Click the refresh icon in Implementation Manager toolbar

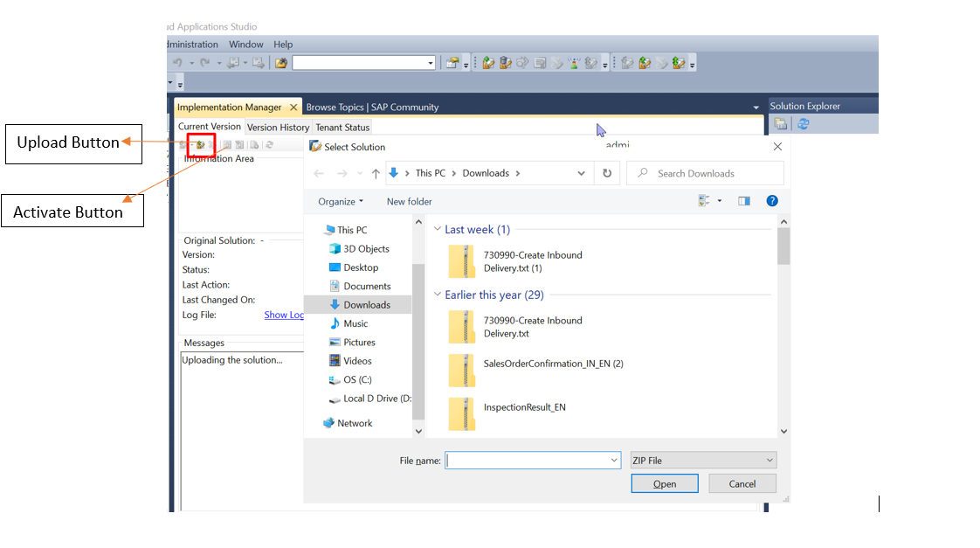(x=269, y=144)
